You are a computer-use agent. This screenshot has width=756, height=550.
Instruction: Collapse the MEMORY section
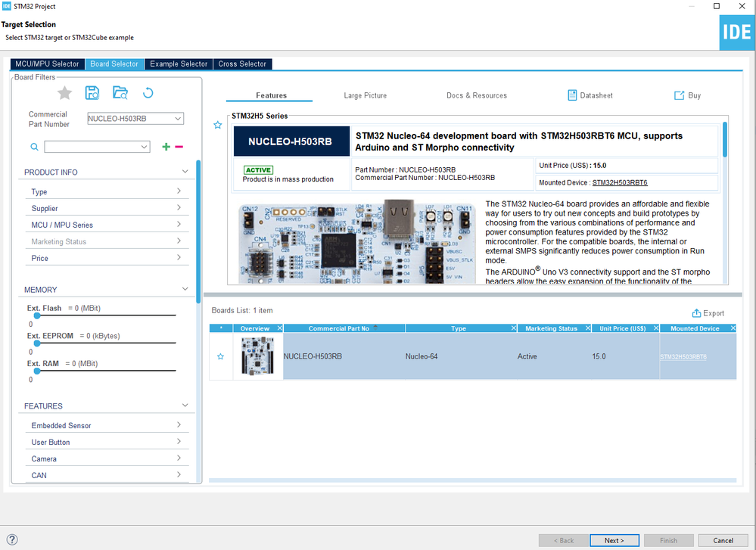point(185,289)
